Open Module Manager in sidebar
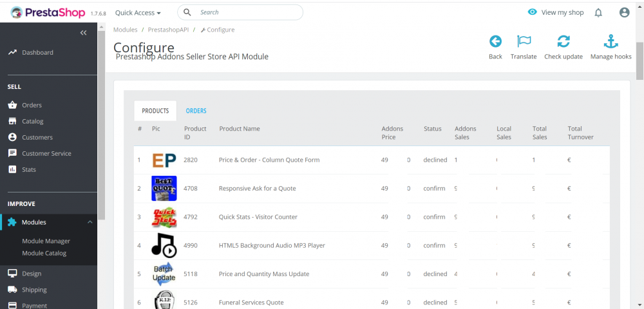This screenshot has width=644, height=309. [x=46, y=241]
